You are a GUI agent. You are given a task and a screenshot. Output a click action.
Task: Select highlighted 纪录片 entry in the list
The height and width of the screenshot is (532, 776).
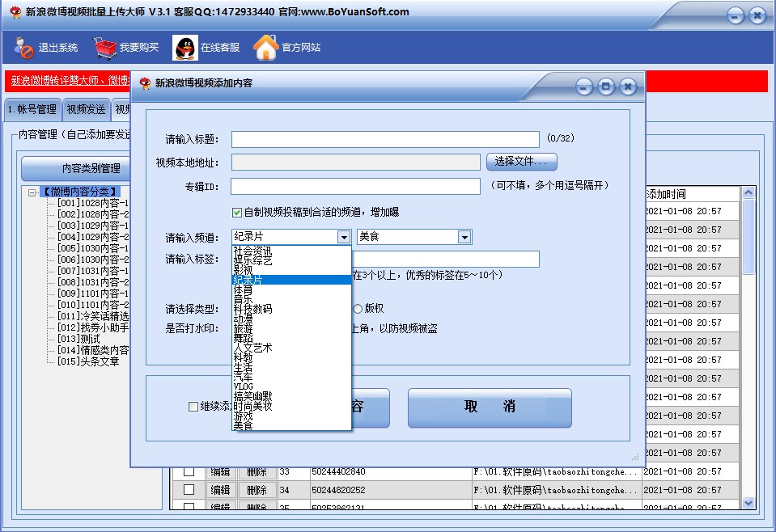tap(291, 280)
